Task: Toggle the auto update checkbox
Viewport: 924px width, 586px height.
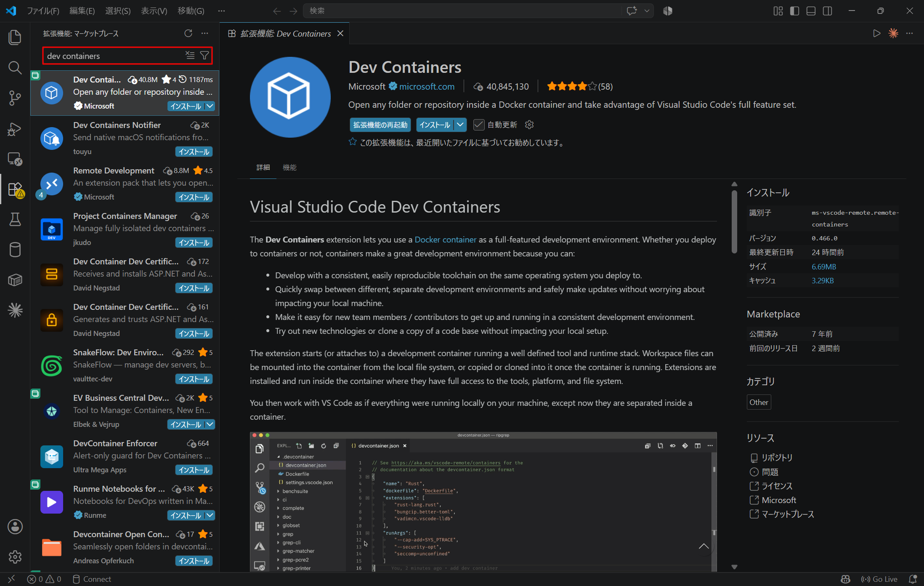Action: point(478,125)
